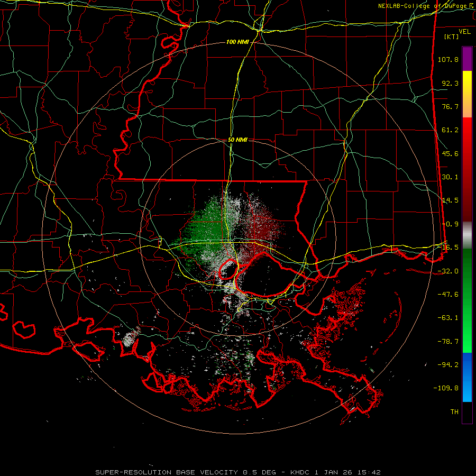Screen dimensions: 476x476
Task: Click the blue segment of color bar
Action: click(467, 377)
